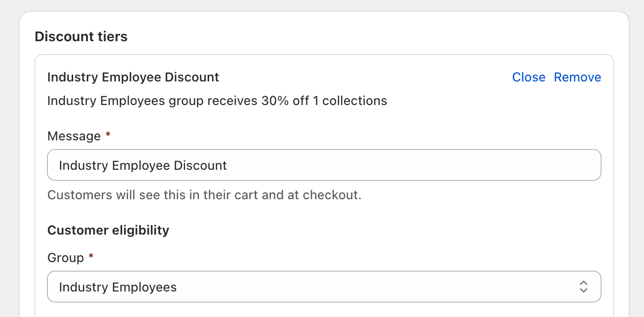Click the word Customers in the helper text
This screenshot has width=644, height=317.
[x=80, y=195]
